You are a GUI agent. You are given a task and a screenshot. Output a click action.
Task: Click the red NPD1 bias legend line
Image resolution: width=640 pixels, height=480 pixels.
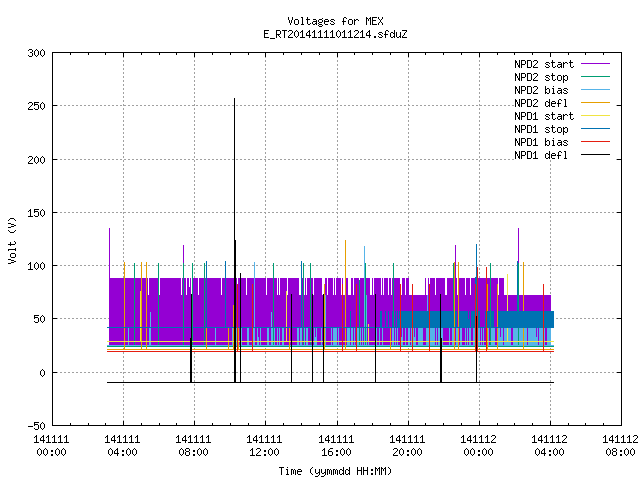(596, 142)
